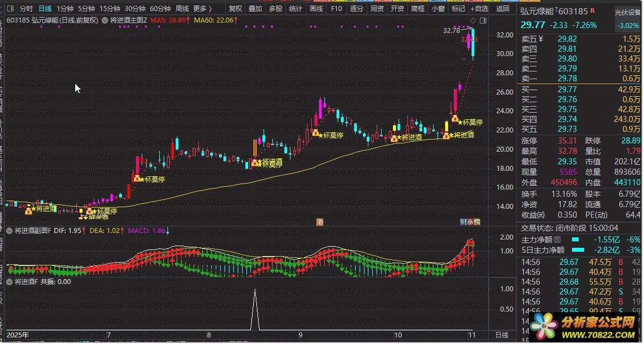Toggle the 简框 view

pyautogui.click(x=418, y=8)
